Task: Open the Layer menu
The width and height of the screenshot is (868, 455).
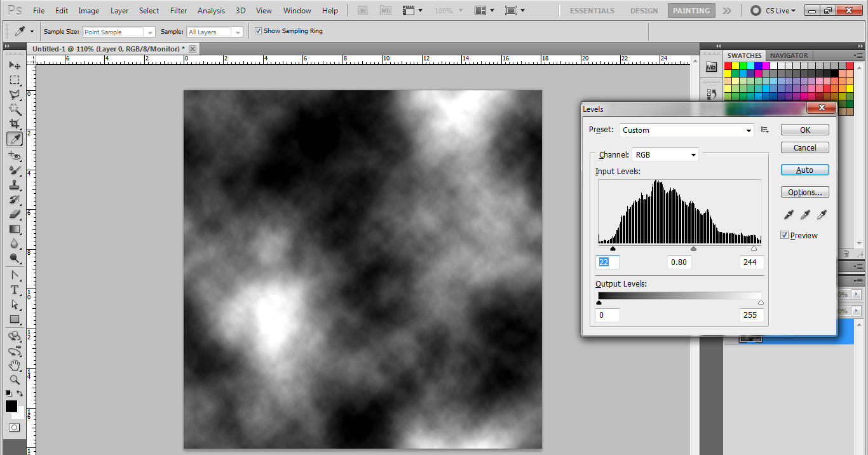Action: [x=119, y=11]
